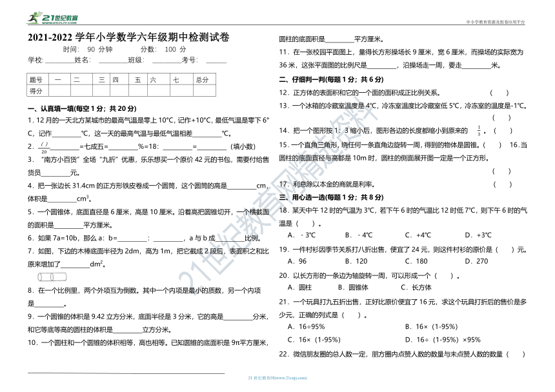Select option D. 16÷ (1-95%) ×95%
The image size is (555, 392).
point(443,340)
